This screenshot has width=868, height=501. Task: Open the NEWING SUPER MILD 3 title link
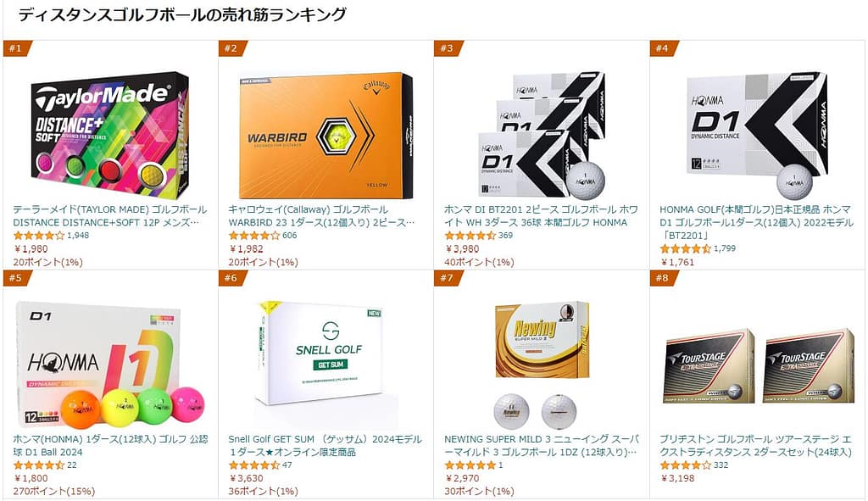pos(541,445)
